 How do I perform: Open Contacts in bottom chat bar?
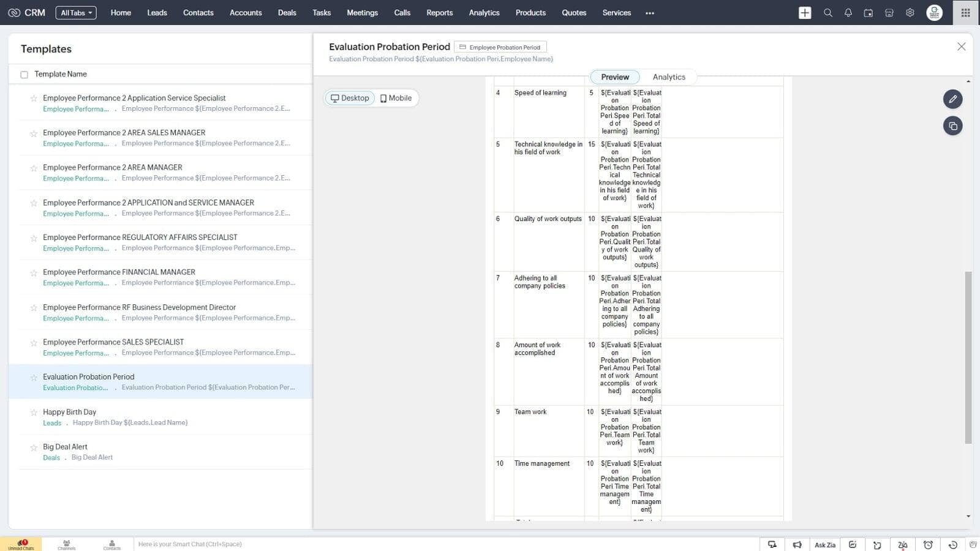pyautogui.click(x=112, y=544)
